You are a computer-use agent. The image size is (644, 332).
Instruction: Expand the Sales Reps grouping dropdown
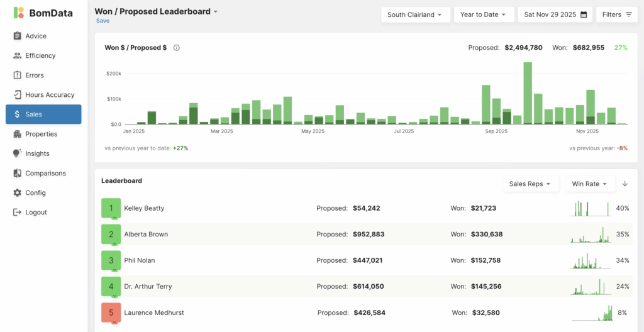pyautogui.click(x=530, y=184)
